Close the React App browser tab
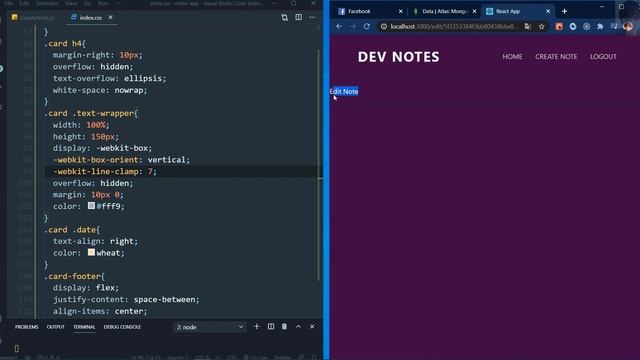640x360 pixels. [548, 11]
